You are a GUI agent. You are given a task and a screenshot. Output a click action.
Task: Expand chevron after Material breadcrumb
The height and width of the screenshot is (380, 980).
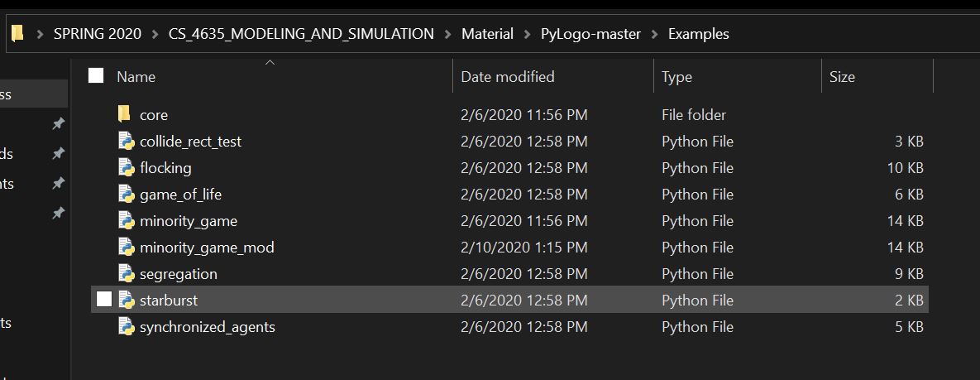pos(527,34)
